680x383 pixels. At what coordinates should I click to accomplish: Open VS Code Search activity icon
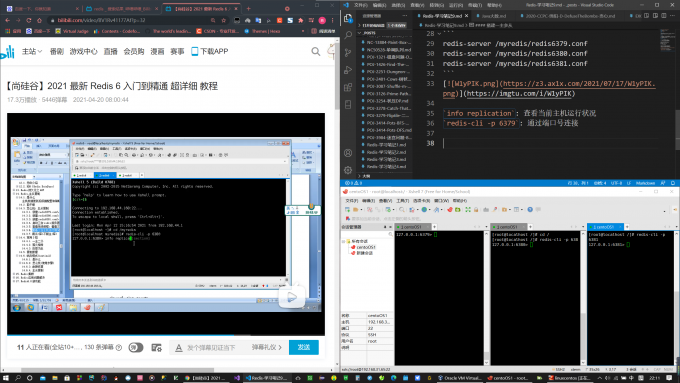point(348,35)
